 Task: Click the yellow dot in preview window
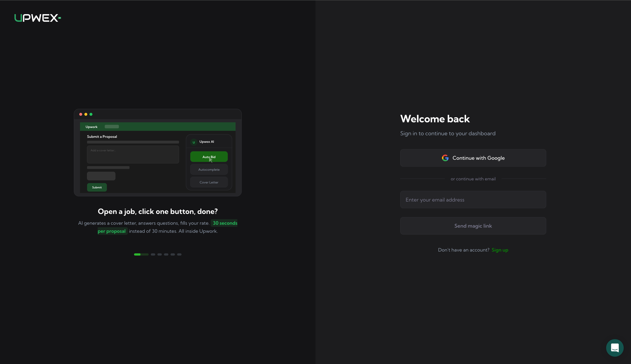tap(86, 114)
